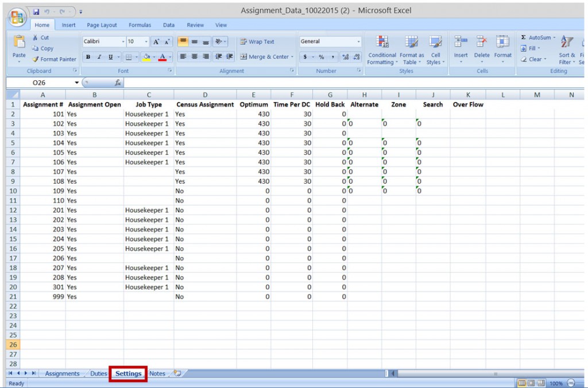This screenshot has height=388, width=588.
Task: Switch to Data tab
Action: tap(168, 25)
